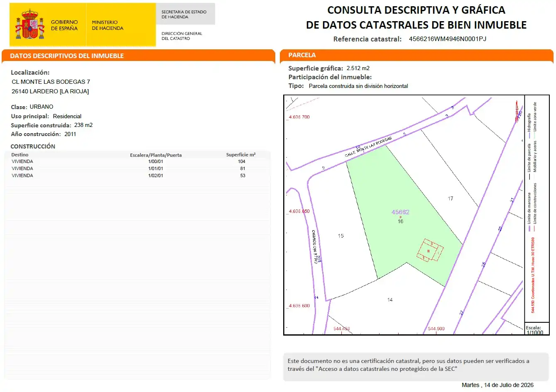Click the 'Escalera/Planta/Puerta' column header
Image resolution: width=556 pixels, height=392 pixels.
coord(156,155)
